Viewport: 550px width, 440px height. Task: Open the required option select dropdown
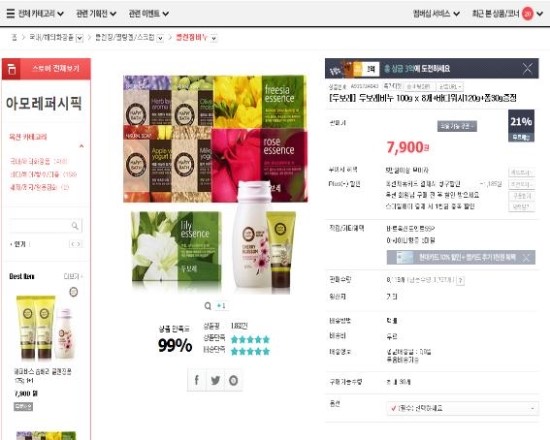[463, 408]
